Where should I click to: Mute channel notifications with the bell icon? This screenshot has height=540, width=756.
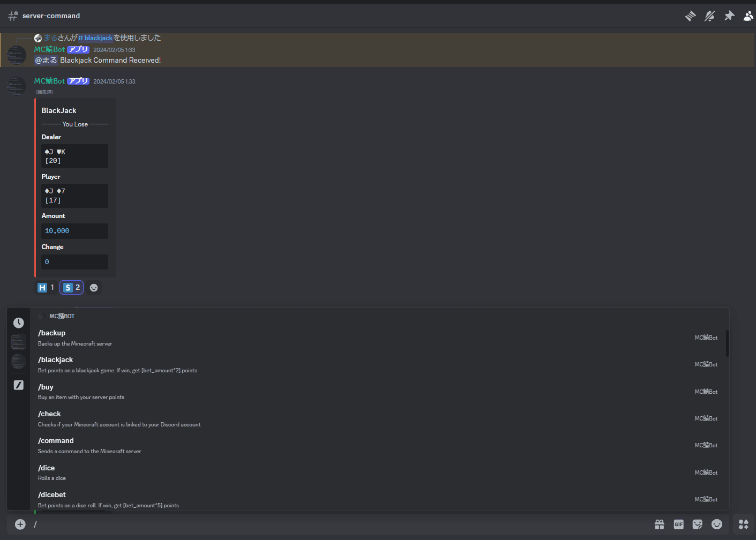pyautogui.click(x=710, y=16)
